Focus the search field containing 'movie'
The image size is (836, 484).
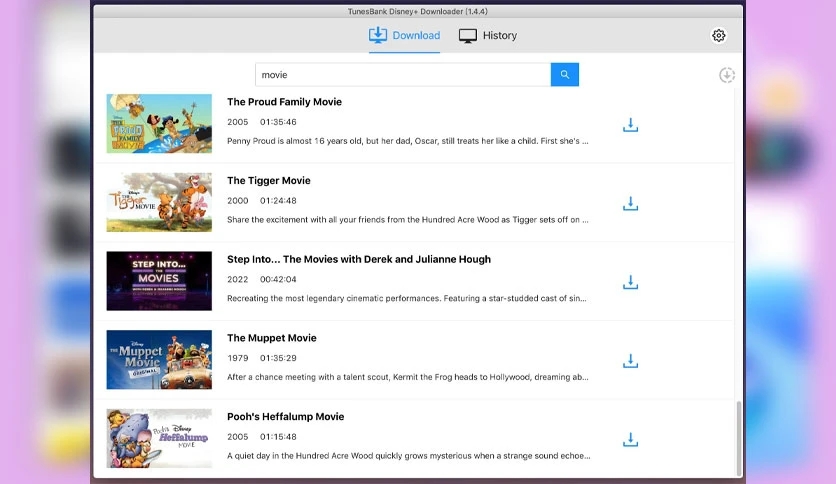point(403,75)
